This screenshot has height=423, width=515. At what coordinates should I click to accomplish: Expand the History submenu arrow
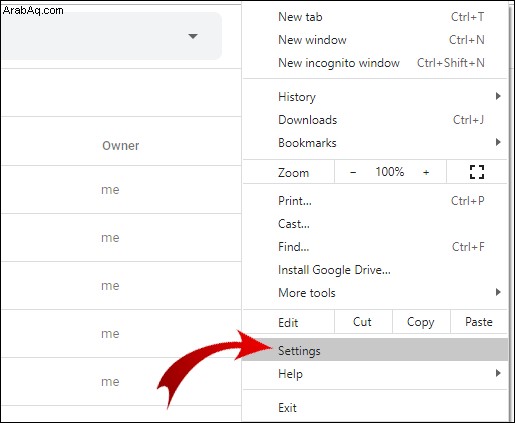coord(498,96)
